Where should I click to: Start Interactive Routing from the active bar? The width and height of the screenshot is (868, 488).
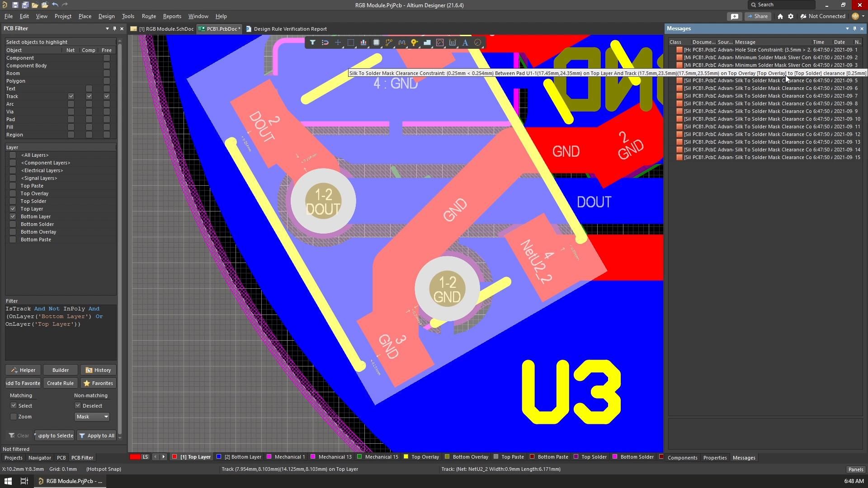coord(389,42)
